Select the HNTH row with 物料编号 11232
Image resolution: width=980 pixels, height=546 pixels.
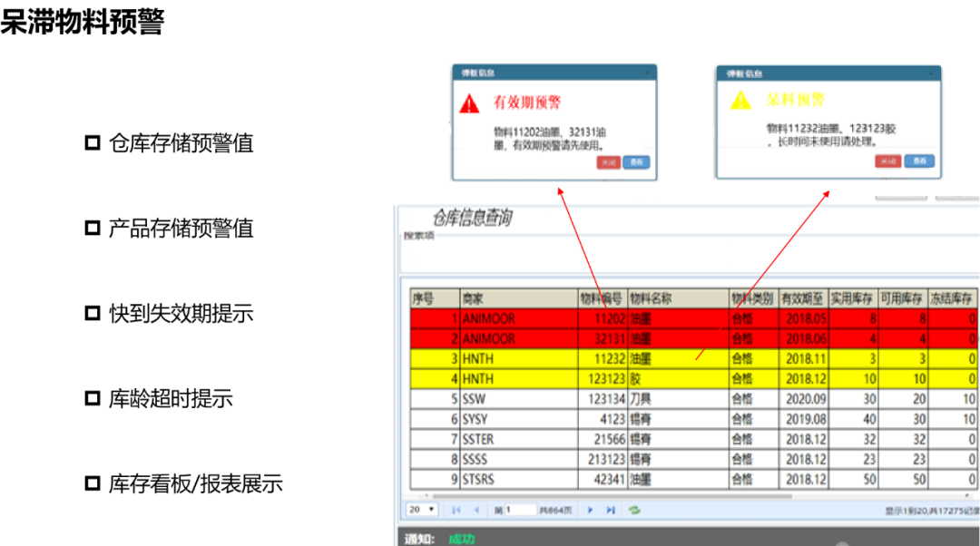point(694,358)
